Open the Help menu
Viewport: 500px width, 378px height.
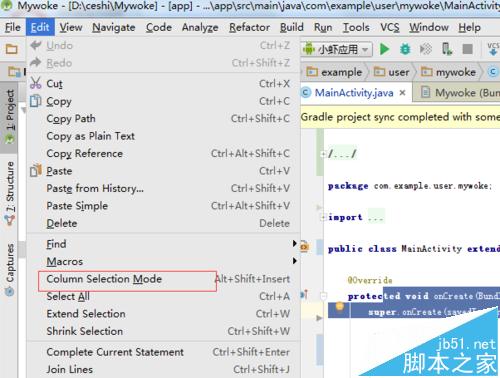point(469,27)
